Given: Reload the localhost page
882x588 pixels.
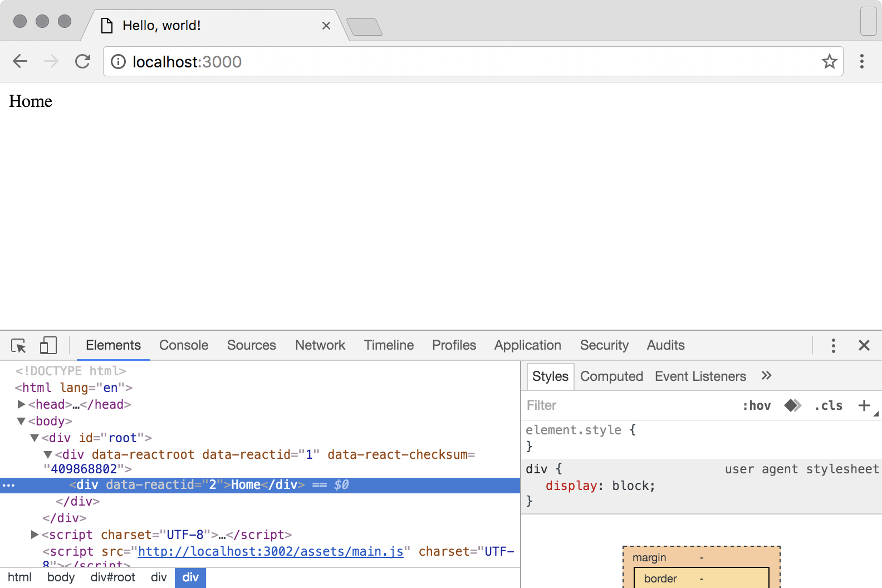Looking at the screenshot, I should pyautogui.click(x=82, y=61).
